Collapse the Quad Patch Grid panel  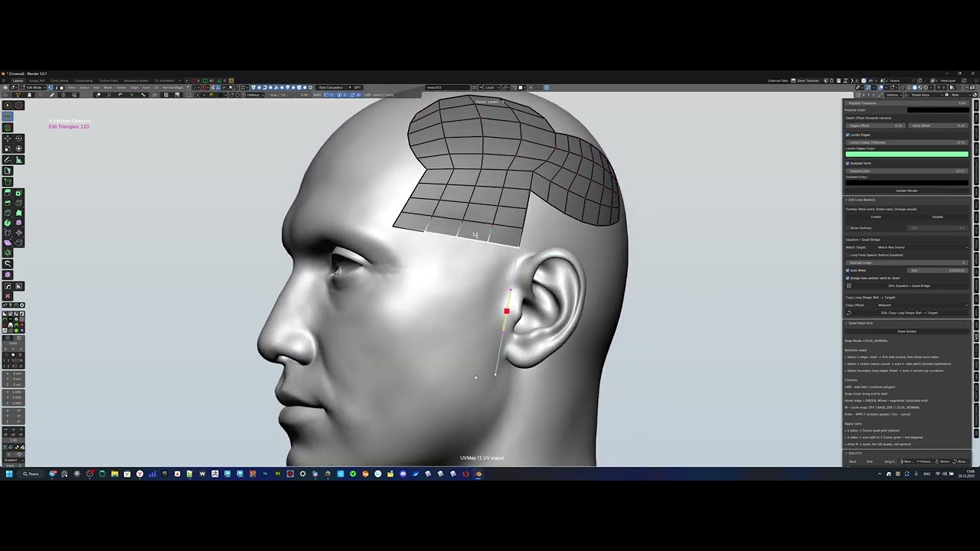coord(846,323)
